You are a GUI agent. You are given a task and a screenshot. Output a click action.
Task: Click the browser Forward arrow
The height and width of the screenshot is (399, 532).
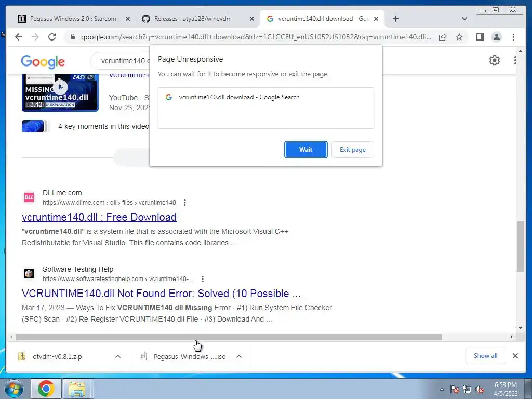coord(35,37)
